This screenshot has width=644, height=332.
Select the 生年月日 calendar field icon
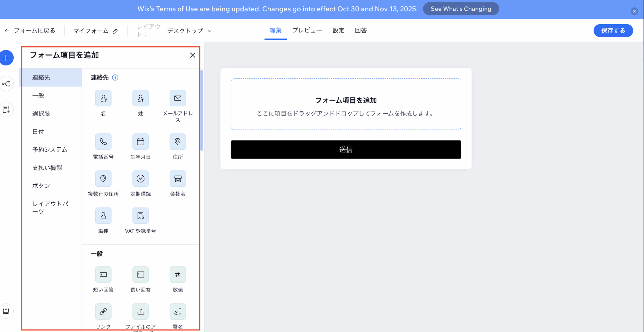pyautogui.click(x=140, y=142)
